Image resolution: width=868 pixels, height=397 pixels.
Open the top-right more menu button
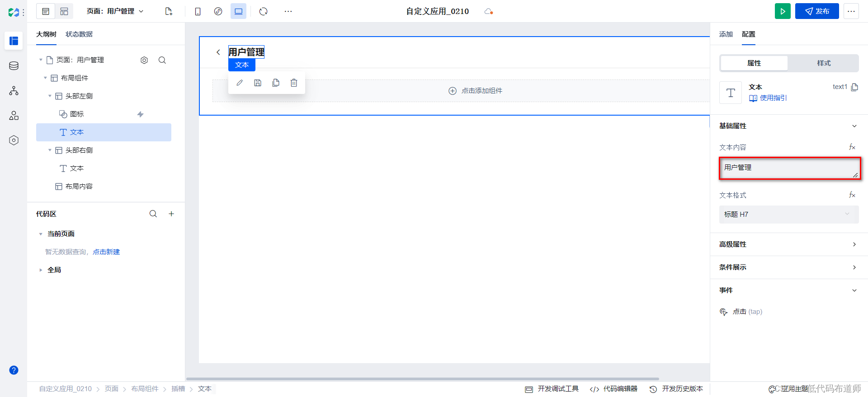click(851, 11)
